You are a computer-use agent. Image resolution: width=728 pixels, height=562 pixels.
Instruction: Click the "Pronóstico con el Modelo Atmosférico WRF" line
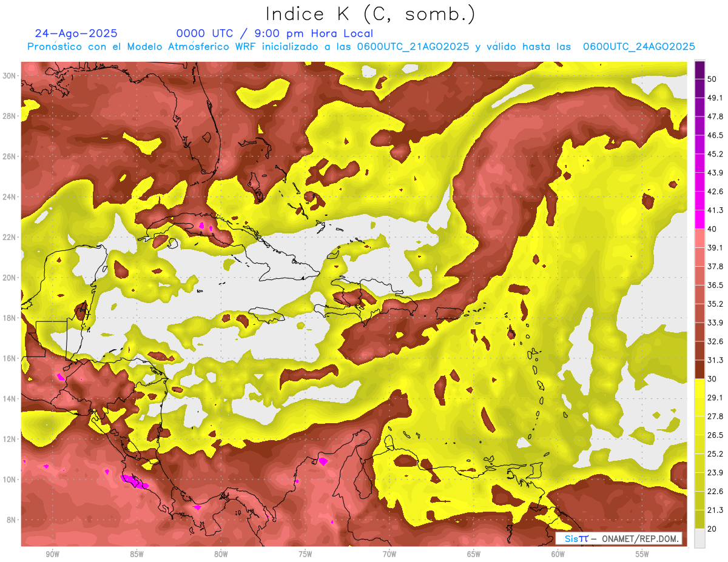[x=361, y=47]
